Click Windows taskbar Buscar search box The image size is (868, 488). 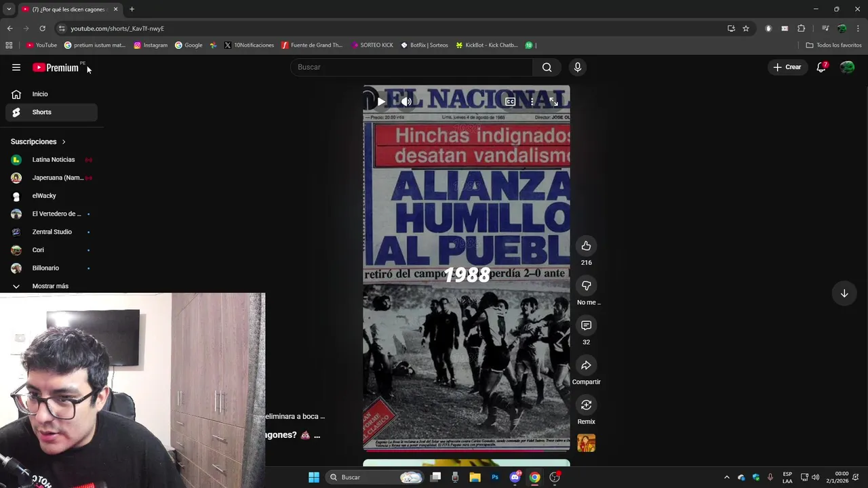(x=375, y=477)
